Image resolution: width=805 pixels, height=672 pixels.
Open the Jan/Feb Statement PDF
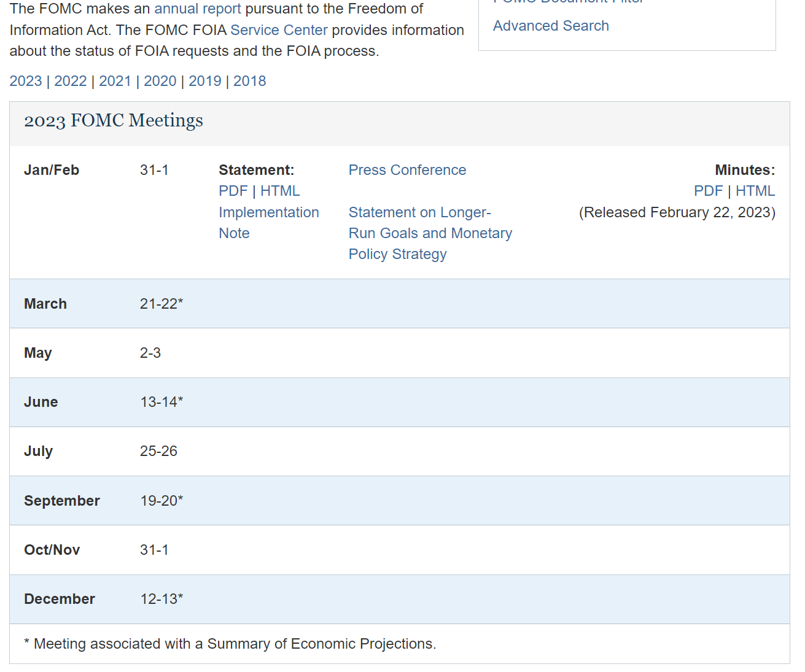tap(233, 191)
